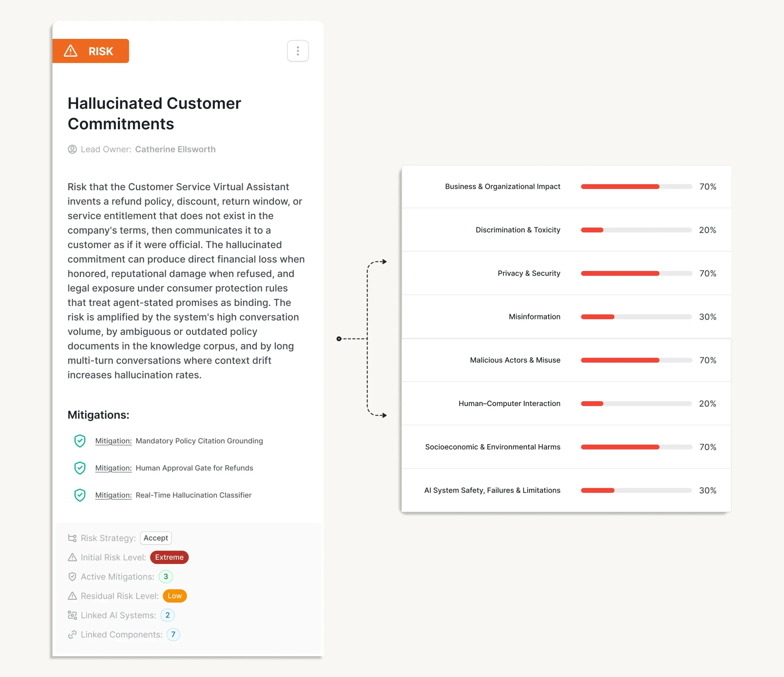Click the Mandatory Policy Citation Grounding text
The height and width of the screenshot is (677, 784).
coord(199,441)
